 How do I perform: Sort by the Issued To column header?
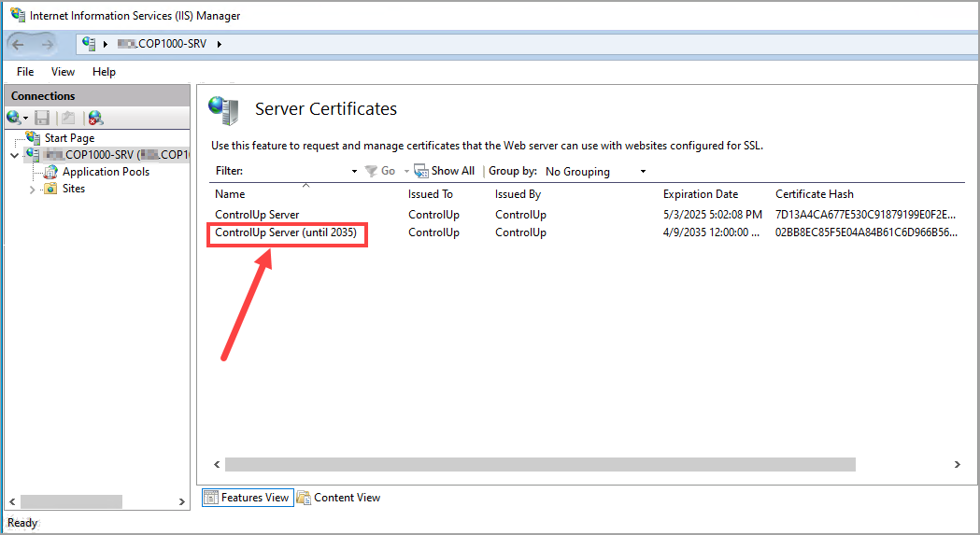(x=430, y=194)
